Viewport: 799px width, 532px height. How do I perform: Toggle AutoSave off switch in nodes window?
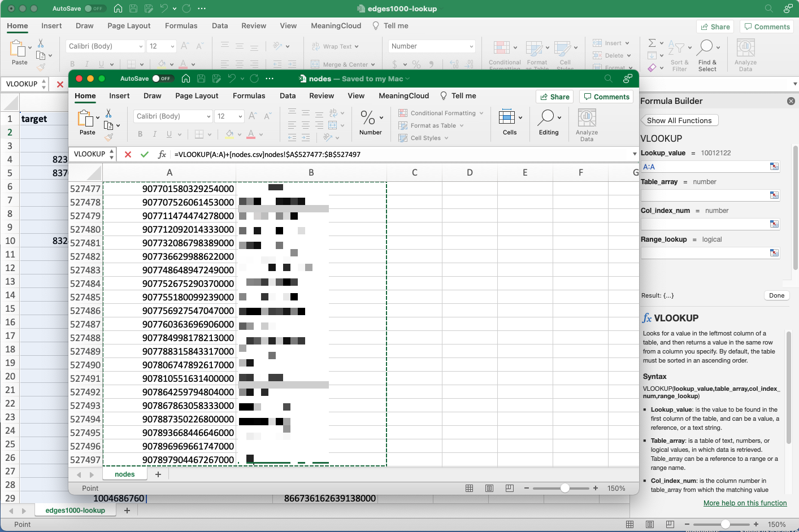tap(162, 79)
